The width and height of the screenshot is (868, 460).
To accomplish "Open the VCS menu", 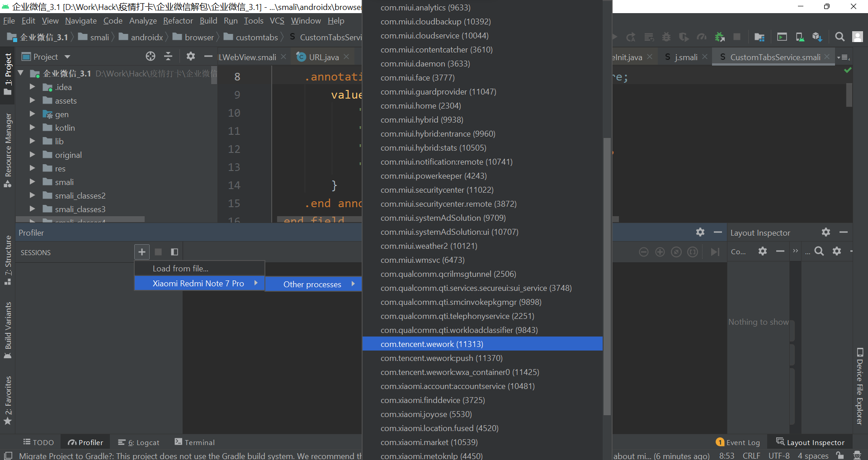I will point(277,21).
